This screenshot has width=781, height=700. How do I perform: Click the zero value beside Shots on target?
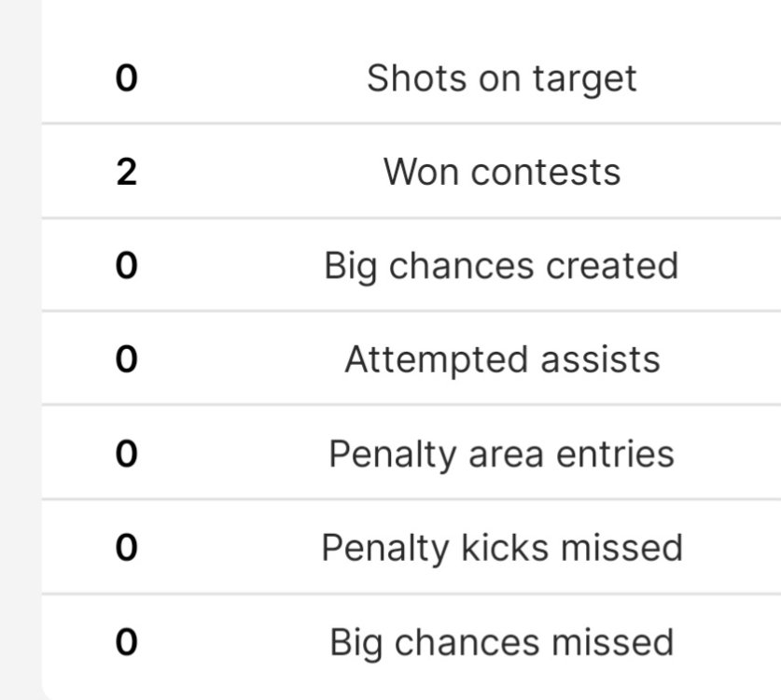126,78
